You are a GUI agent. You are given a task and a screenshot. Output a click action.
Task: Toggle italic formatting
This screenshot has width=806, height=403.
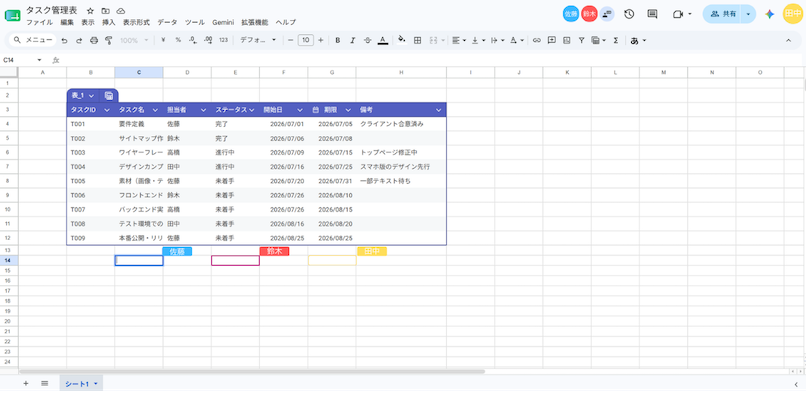[353, 40]
